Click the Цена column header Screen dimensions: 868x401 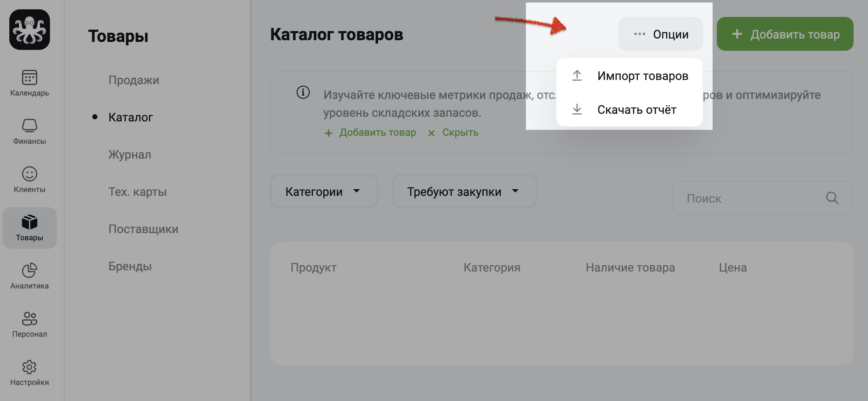click(x=733, y=267)
